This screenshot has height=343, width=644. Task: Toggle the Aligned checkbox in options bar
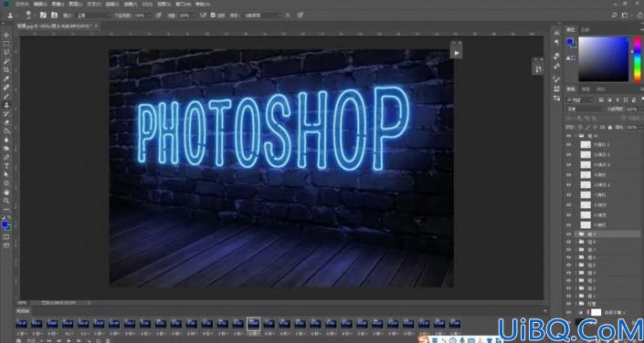pos(213,16)
